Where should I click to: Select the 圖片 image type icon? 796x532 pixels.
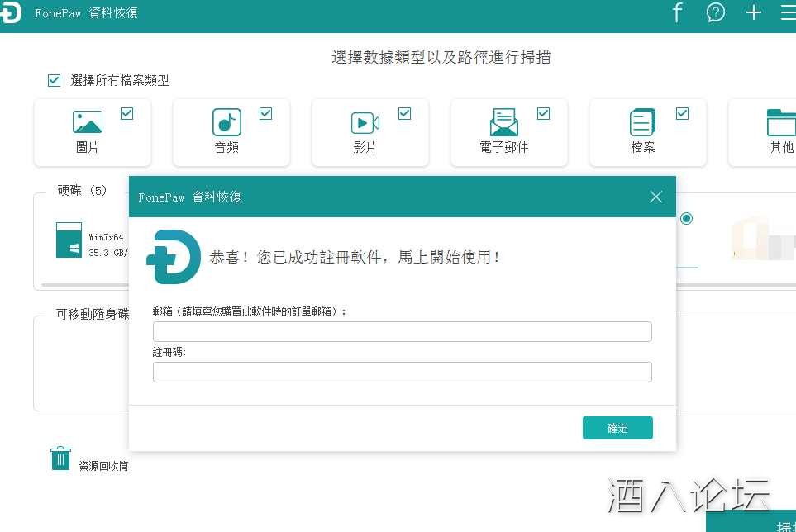tap(88, 121)
